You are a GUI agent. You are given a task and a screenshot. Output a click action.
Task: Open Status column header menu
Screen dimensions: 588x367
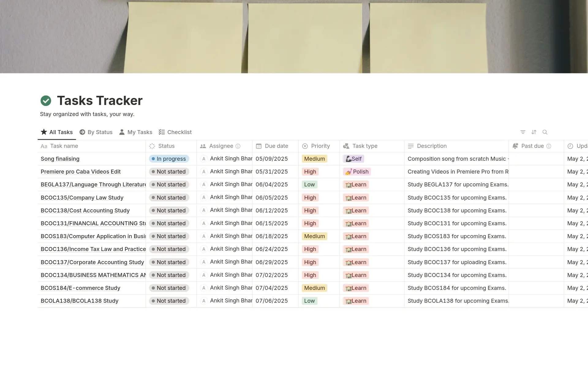click(166, 146)
